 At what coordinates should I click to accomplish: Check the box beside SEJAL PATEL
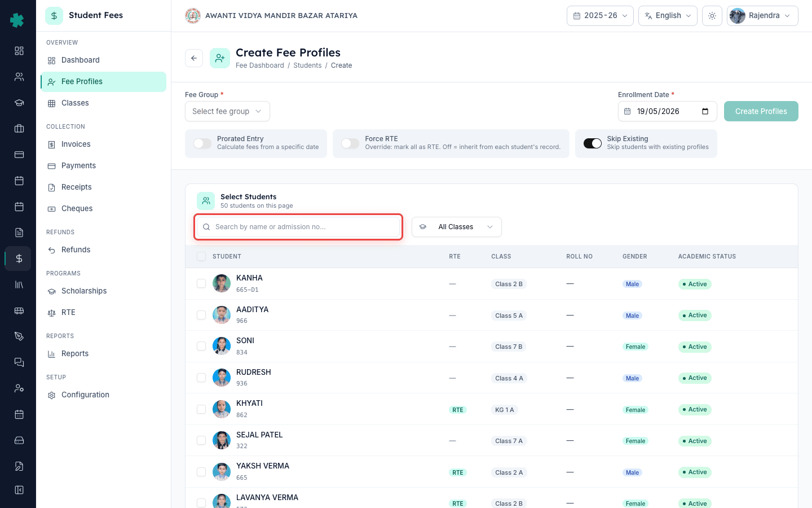(201, 440)
